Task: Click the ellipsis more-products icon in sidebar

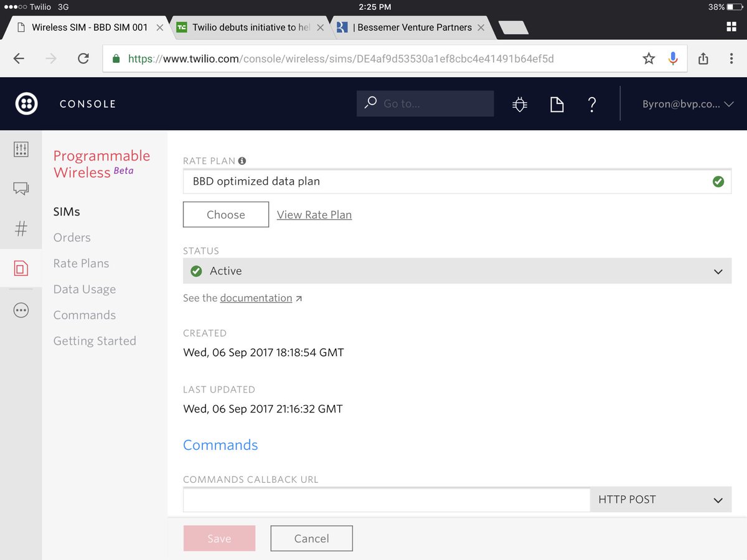Action: coord(21,310)
